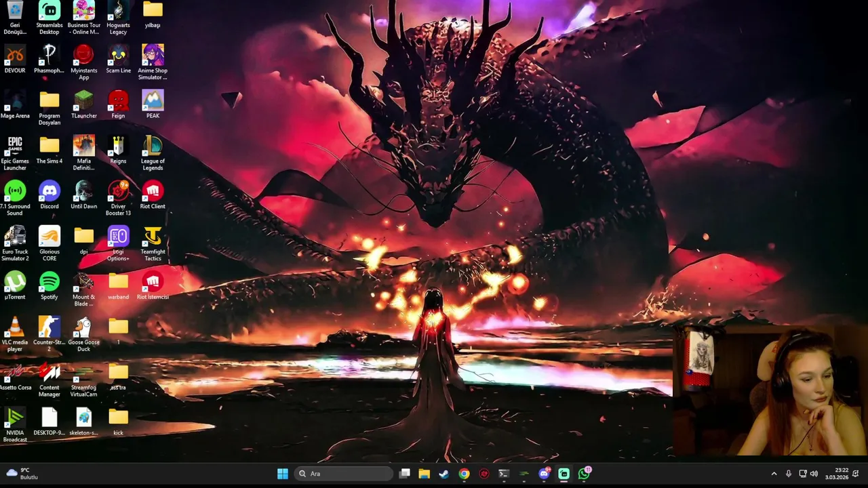Select the Scam Line shortcut
The height and width of the screenshot is (488, 868).
pos(118,60)
